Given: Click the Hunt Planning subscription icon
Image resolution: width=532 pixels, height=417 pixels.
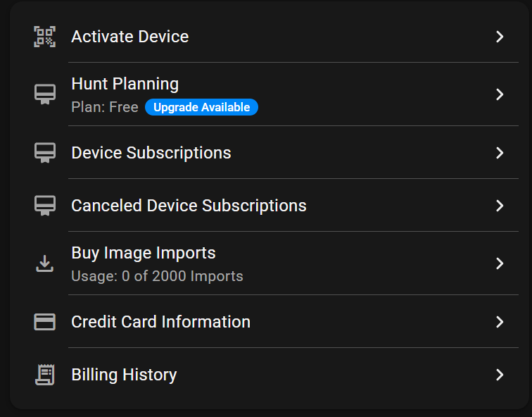Looking at the screenshot, I should 45,94.
